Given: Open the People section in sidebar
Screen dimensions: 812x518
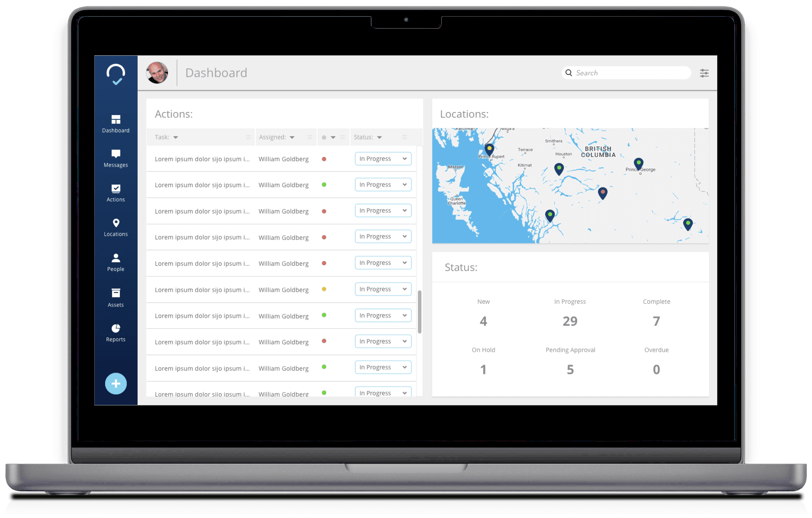Looking at the screenshot, I should [116, 262].
